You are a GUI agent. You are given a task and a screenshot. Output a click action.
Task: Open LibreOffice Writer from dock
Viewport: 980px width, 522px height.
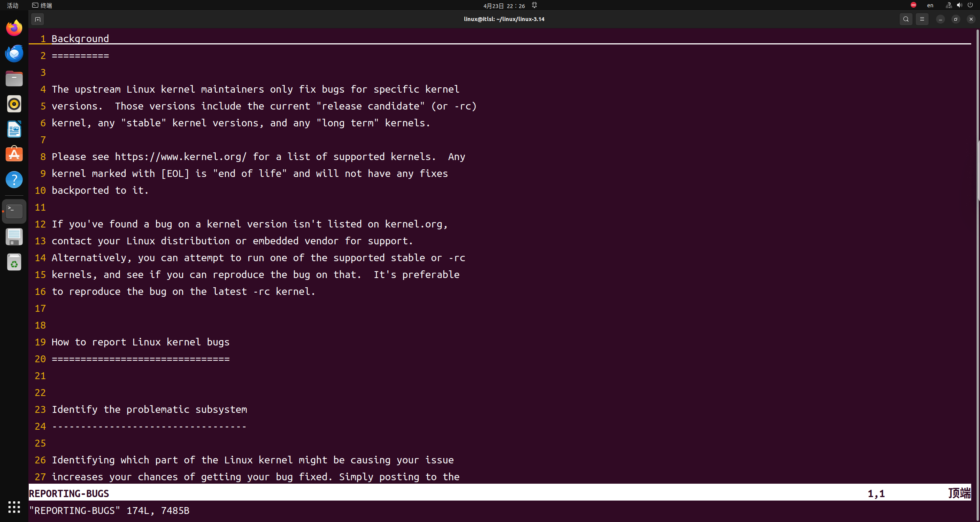tap(14, 129)
